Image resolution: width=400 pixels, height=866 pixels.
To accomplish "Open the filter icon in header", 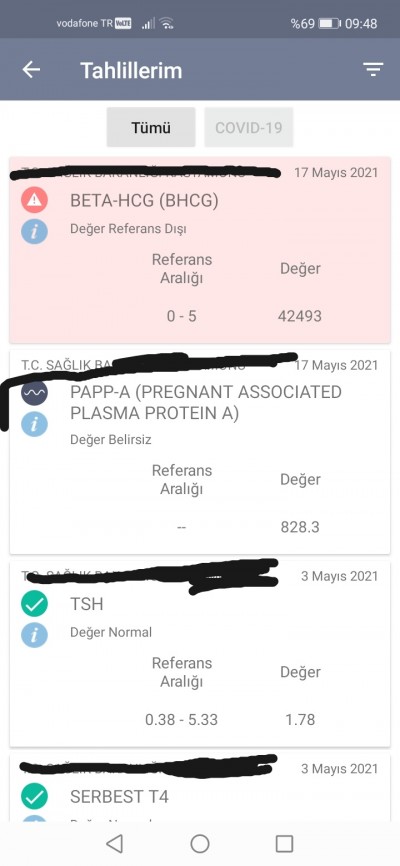I will [x=373, y=69].
